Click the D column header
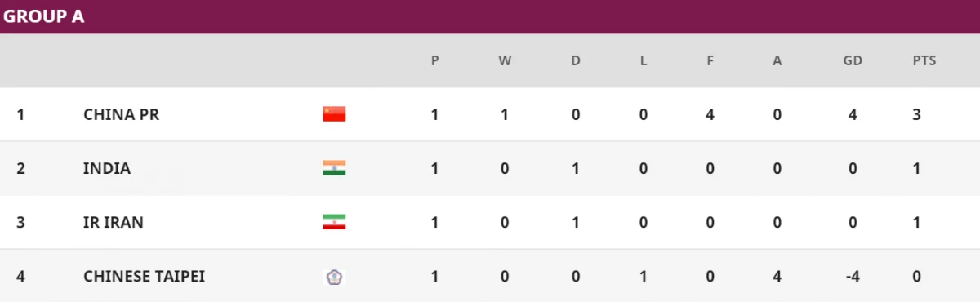The image size is (980, 302). pos(576,60)
